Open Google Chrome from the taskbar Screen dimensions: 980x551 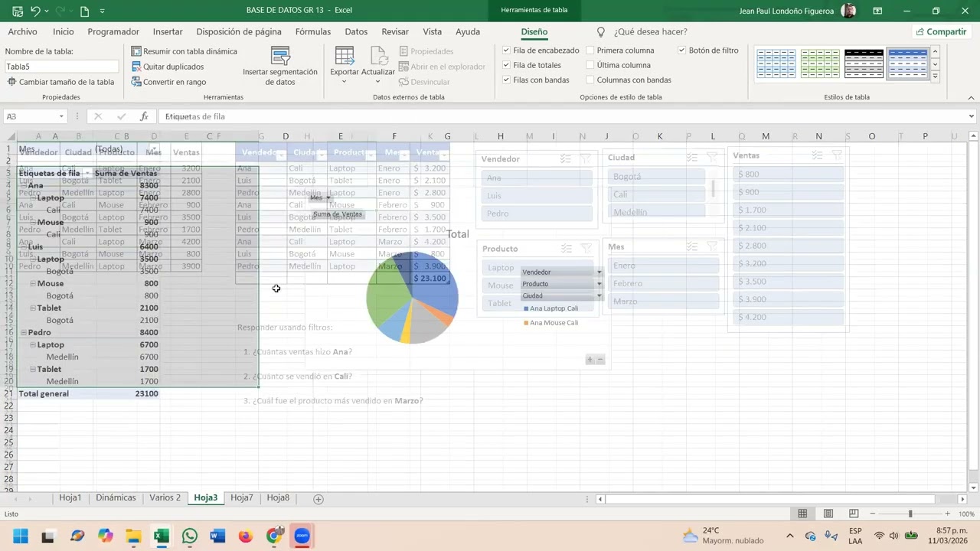pyautogui.click(x=274, y=536)
